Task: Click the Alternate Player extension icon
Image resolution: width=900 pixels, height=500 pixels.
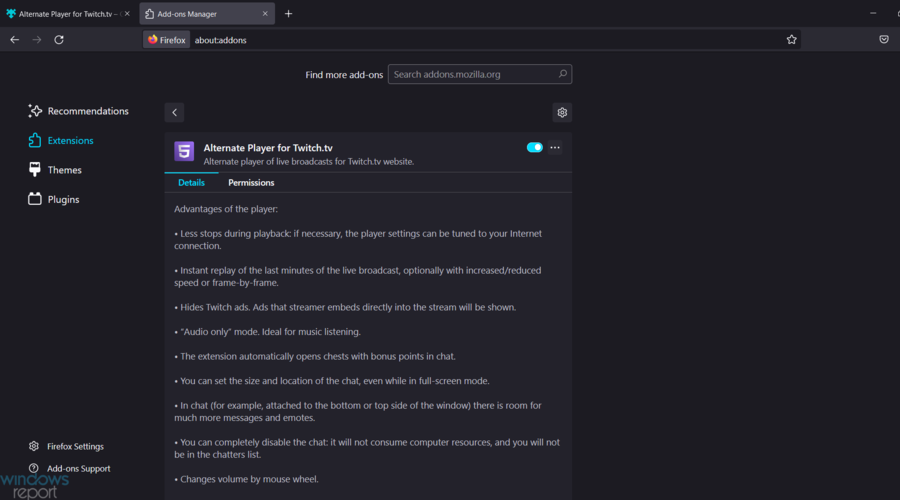Action: 184,152
